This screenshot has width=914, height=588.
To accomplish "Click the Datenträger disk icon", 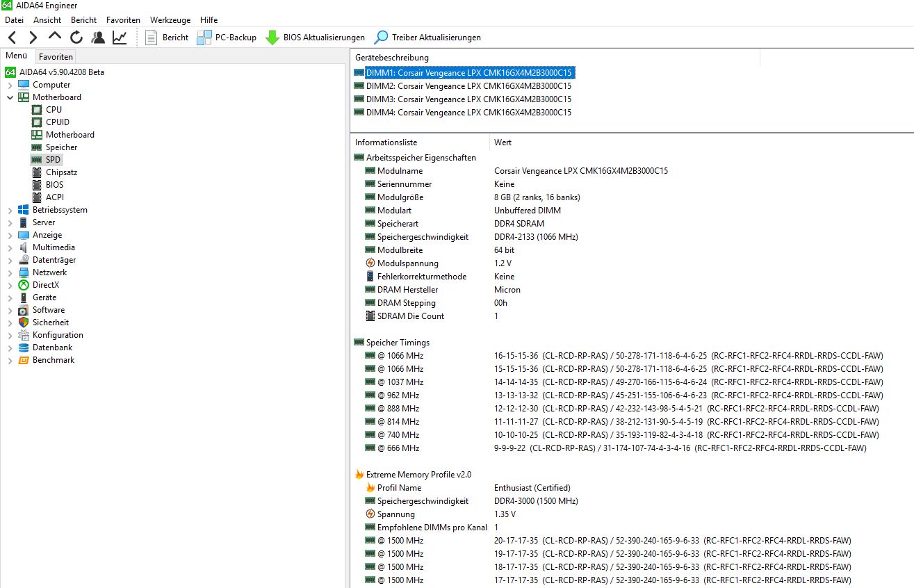I will 24,260.
